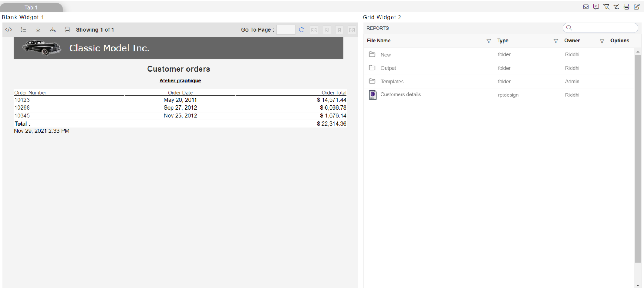The image size is (644, 288).
Task: Click the Admin owner of Templates
Action: click(572, 82)
